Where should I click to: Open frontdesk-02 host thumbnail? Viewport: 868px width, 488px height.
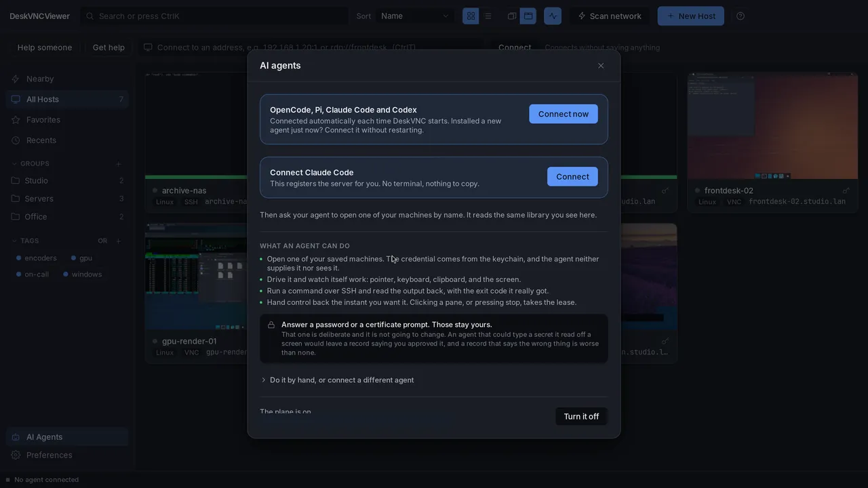point(772,126)
